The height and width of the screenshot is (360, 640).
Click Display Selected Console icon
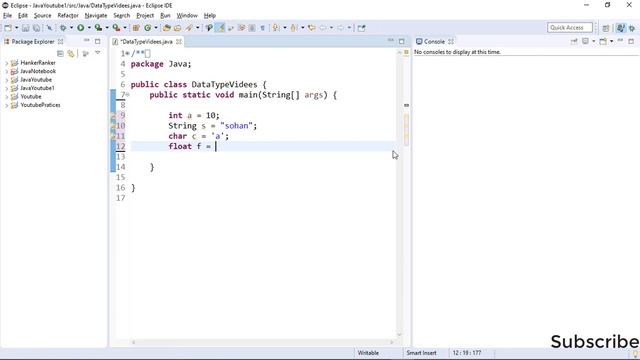coord(585,41)
